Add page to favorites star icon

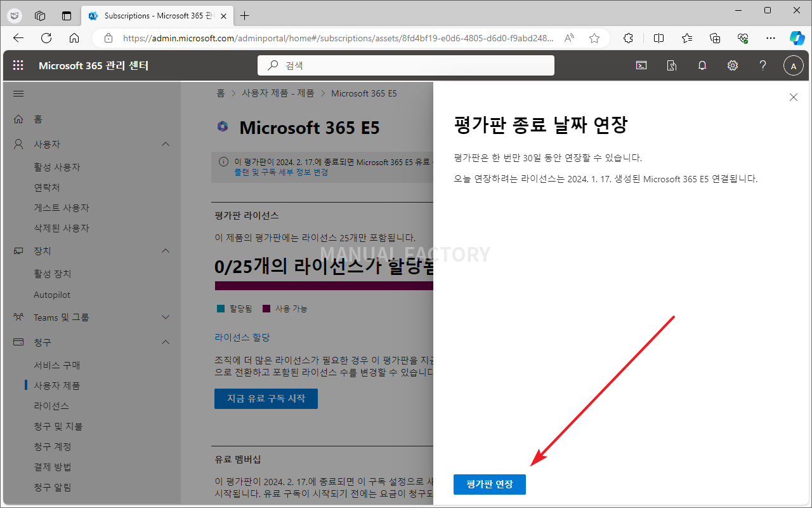coord(594,38)
